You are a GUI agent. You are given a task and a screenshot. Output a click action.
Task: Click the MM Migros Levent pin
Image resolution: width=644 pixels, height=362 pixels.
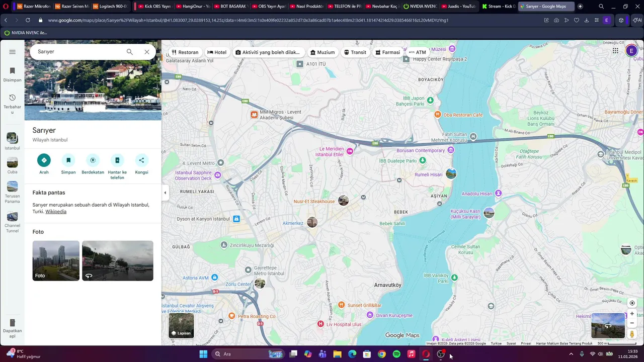tap(254, 115)
